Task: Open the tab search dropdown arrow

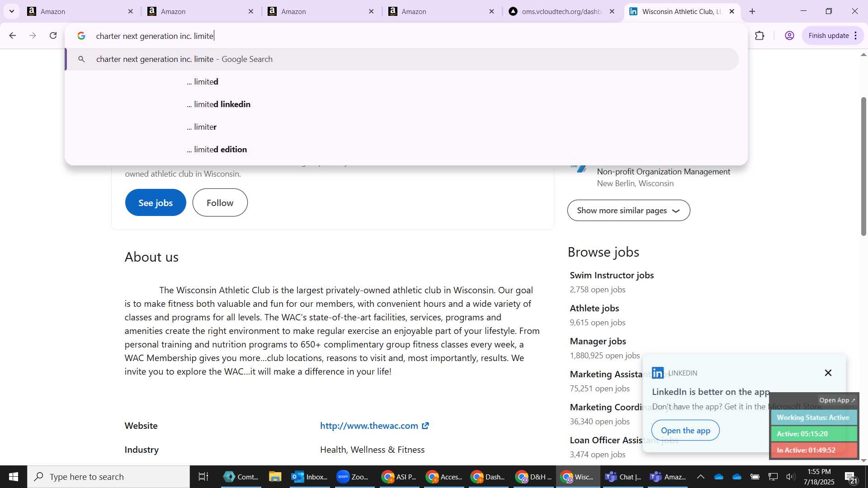Action: click(x=12, y=11)
